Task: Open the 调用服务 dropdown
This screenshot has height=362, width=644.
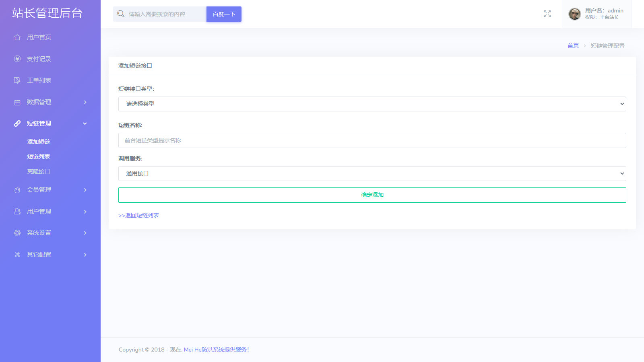Action: click(372, 174)
